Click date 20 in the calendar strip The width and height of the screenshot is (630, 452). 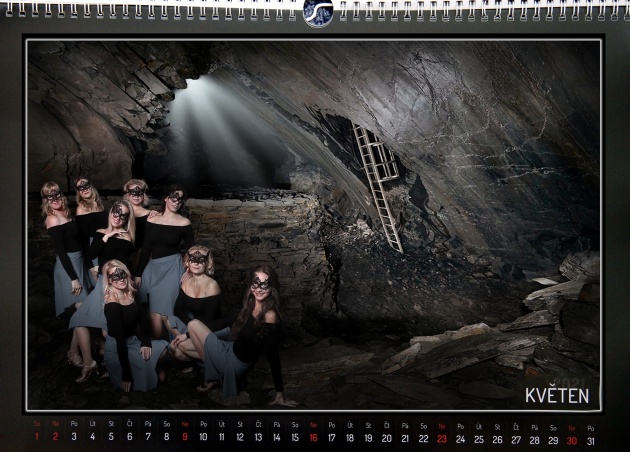tap(387, 438)
